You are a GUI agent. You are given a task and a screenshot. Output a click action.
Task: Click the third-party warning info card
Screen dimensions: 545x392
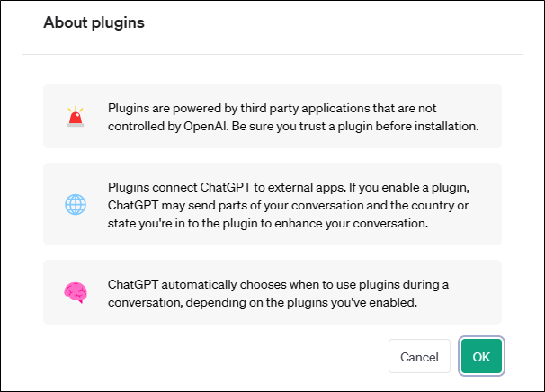click(x=272, y=116)
